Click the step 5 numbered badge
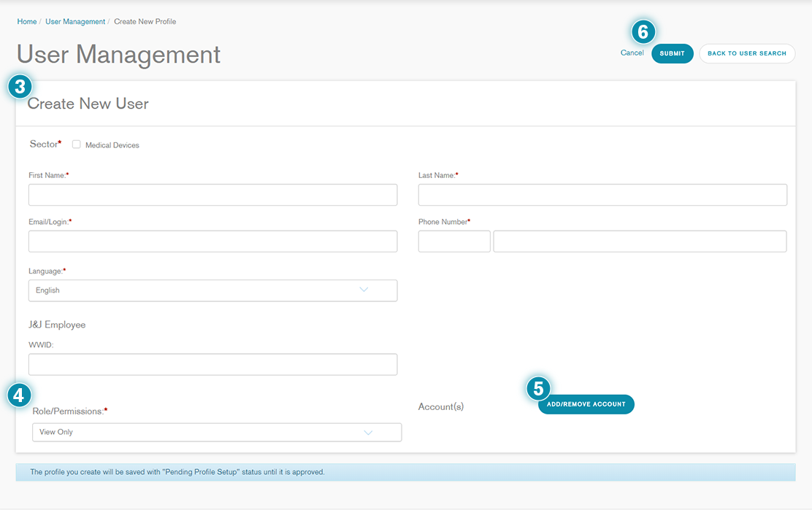The width and height of the screenshot is (812, 510). pos(538,388)
